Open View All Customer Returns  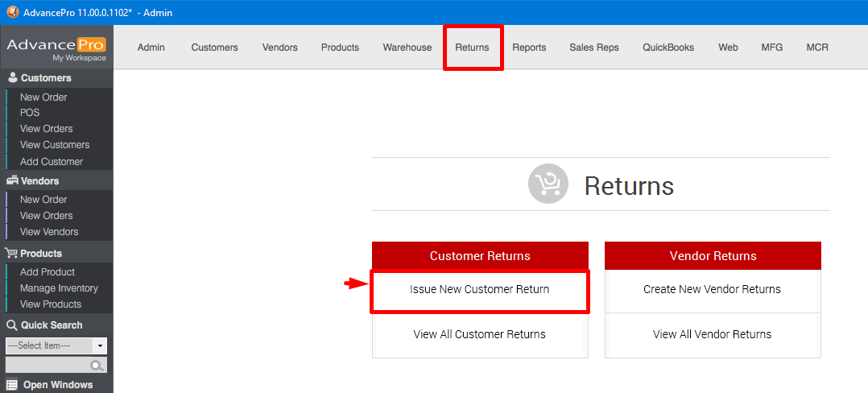pyautogui.click(x=479, y=334)
